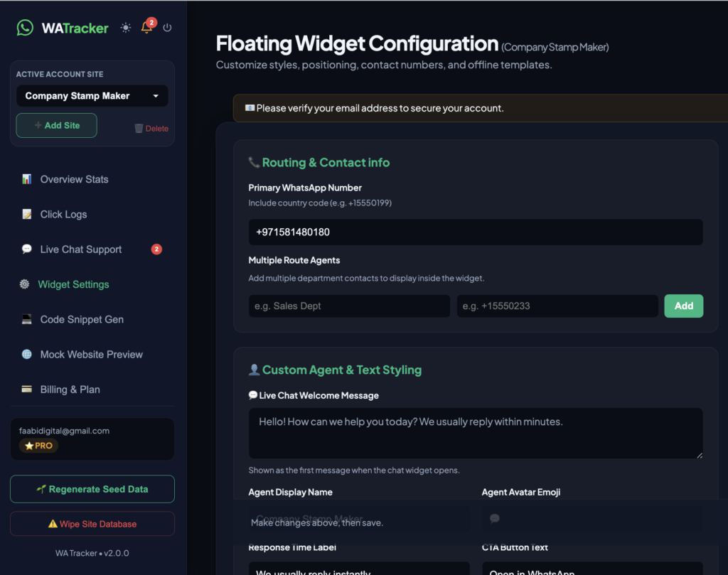
Task: Open the Company Stamp Maker site dropdown
Action: pos(92,96)
